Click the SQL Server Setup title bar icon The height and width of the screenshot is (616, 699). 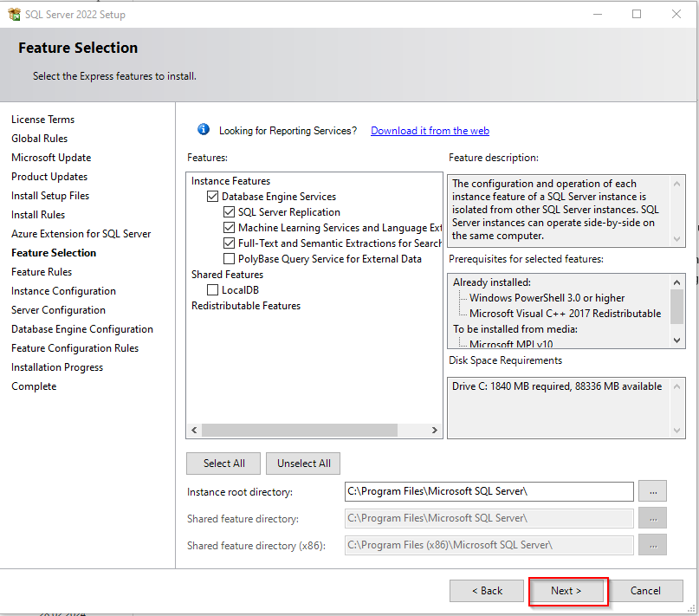pos(14,14)
